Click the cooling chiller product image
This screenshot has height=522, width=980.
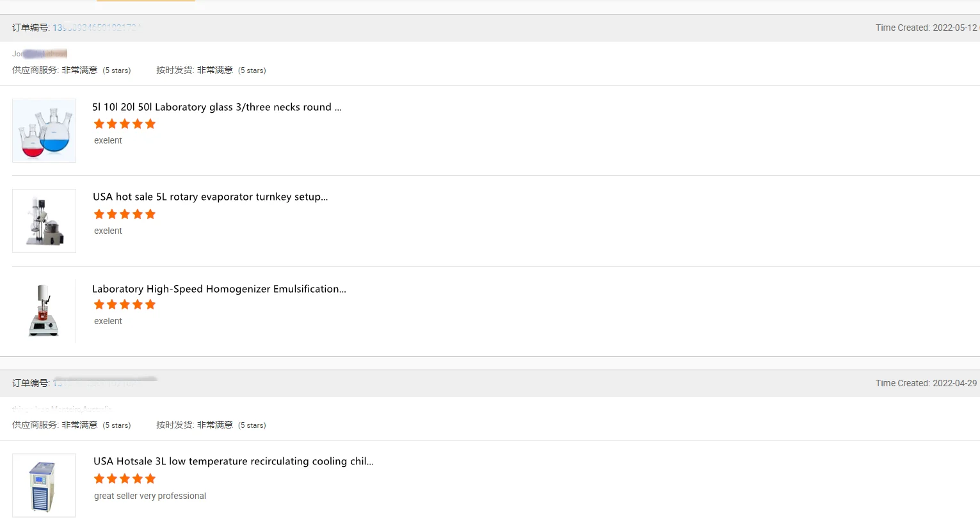(x=44, y=485)
